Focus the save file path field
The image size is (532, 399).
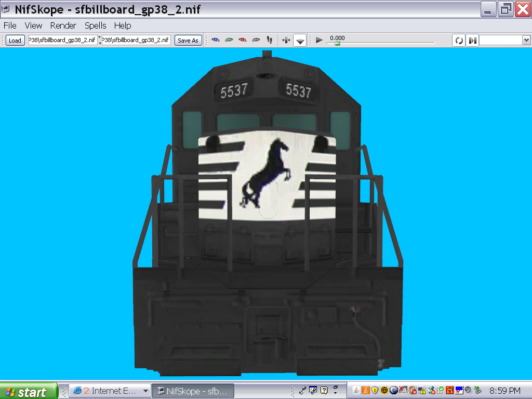point(136,40)
